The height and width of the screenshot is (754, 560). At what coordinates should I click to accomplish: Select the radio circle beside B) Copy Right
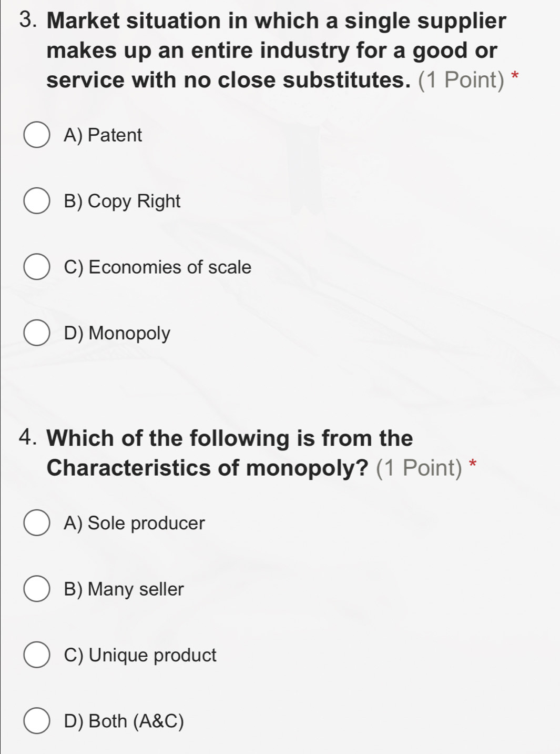click(x=37, y=201)
